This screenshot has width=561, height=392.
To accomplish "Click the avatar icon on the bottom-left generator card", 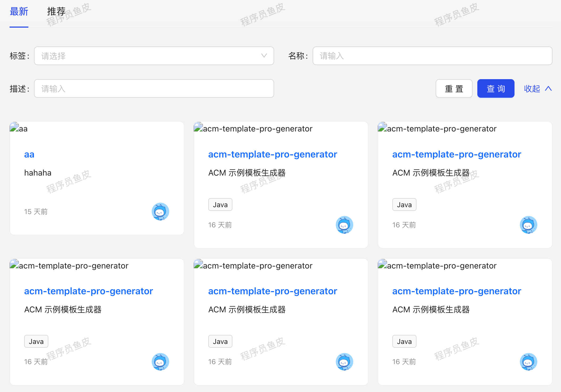I will (x=160, y=361).
